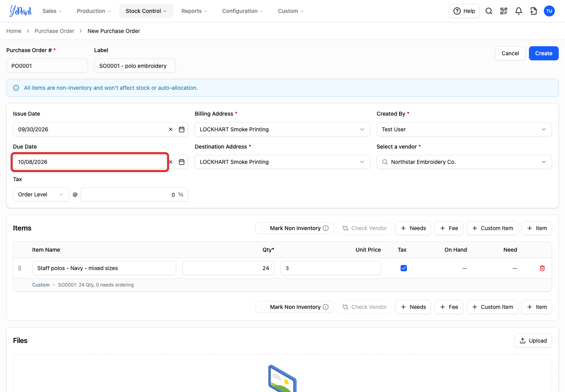Click the new document icon in header
The height and width of the screenshot is (392, 565).
[x=534, y=11]
